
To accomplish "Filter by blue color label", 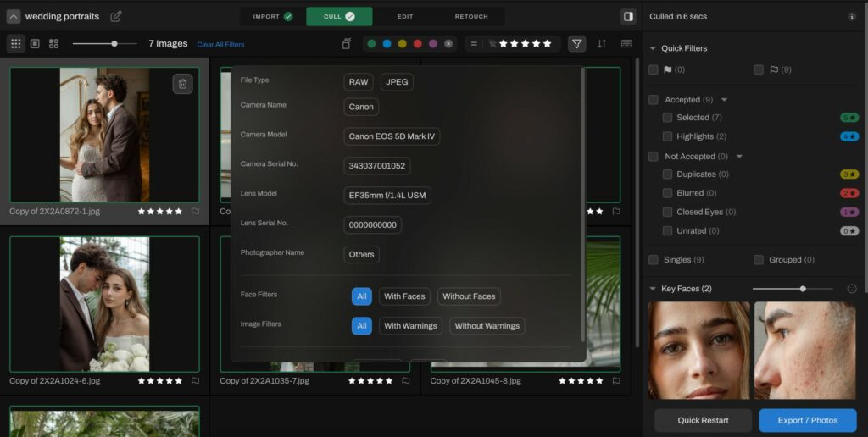I will point(387,44).
